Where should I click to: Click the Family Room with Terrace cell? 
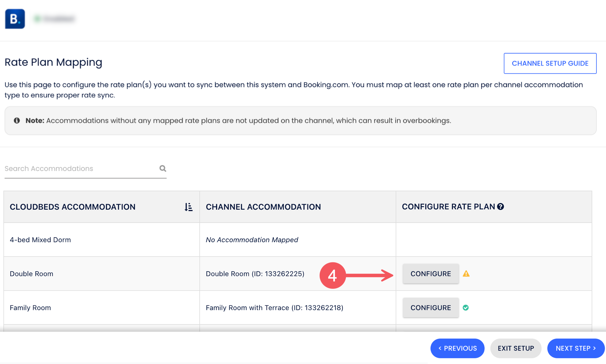274,308
